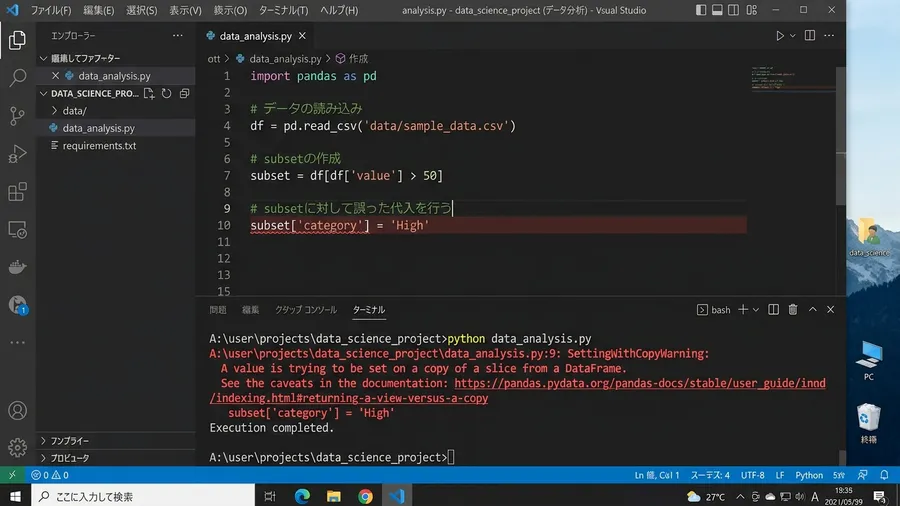This screenshot has width=900, height=506.
Task: Toggle bottom panel visibility
Action: point(717,10)
